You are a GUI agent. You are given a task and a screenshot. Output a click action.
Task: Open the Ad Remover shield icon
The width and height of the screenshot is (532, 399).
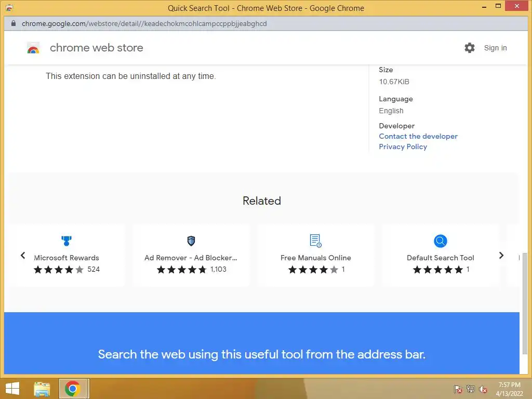(191, 241)
